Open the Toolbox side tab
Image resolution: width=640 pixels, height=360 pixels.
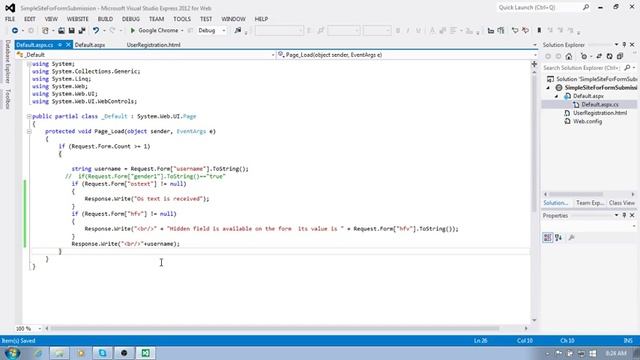(x=7, y=99)
